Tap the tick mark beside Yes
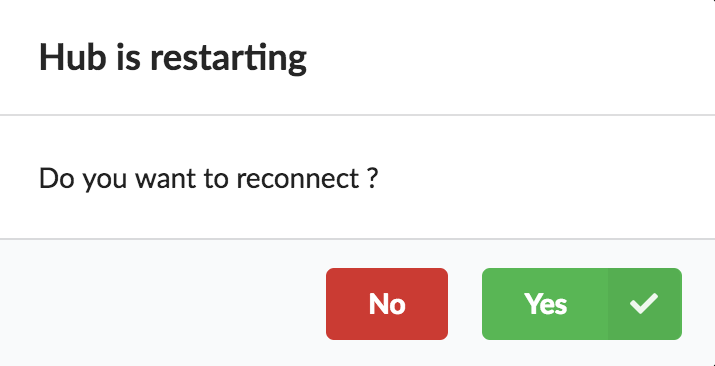Image resolution: width=715 pixels, height=366 pixels. click(x=644, y=304)
